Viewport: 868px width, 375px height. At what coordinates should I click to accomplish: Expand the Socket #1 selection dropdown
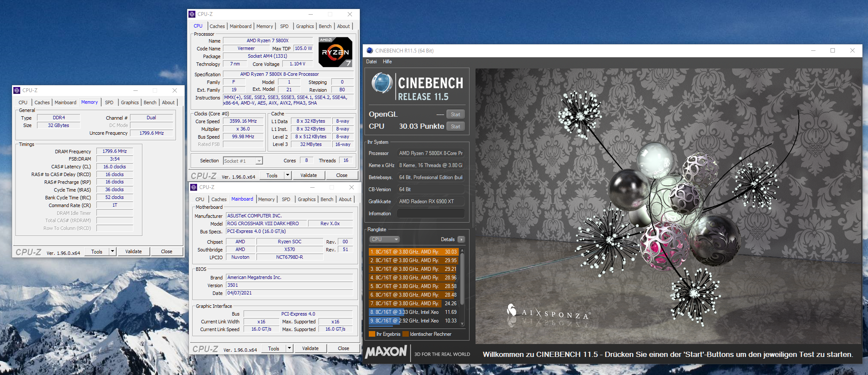259,161
